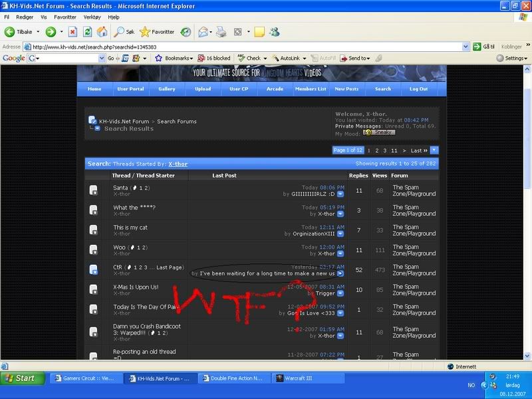Click the Log Out nav tab
The height and width of the screenshot is (399, 532).
(x=419, y=89)
